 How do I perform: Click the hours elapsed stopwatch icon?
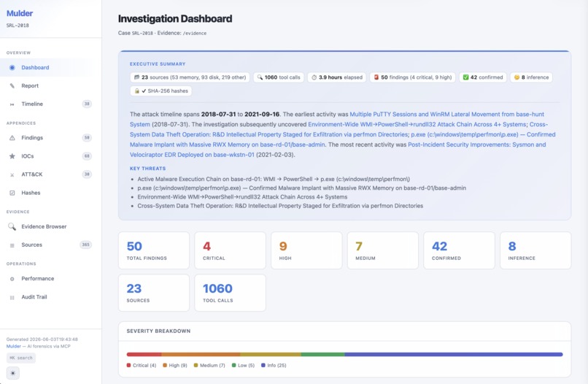point(314,77)
